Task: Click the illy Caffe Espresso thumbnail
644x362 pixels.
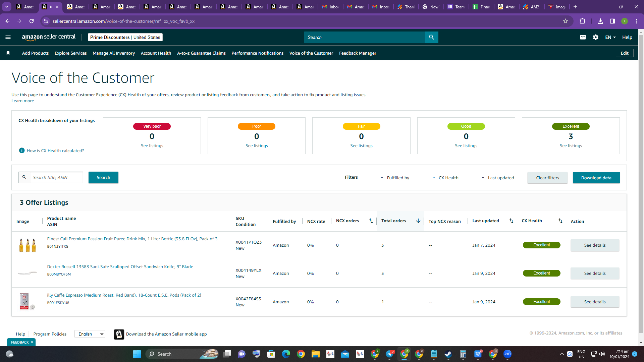Action: [x=27, y=302]
